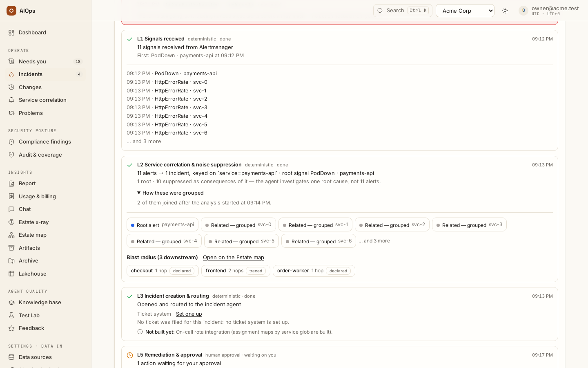Click the Incidents flame icon
Image resolution: width=588 pixels, height=368 pixels.
[11, 74]
